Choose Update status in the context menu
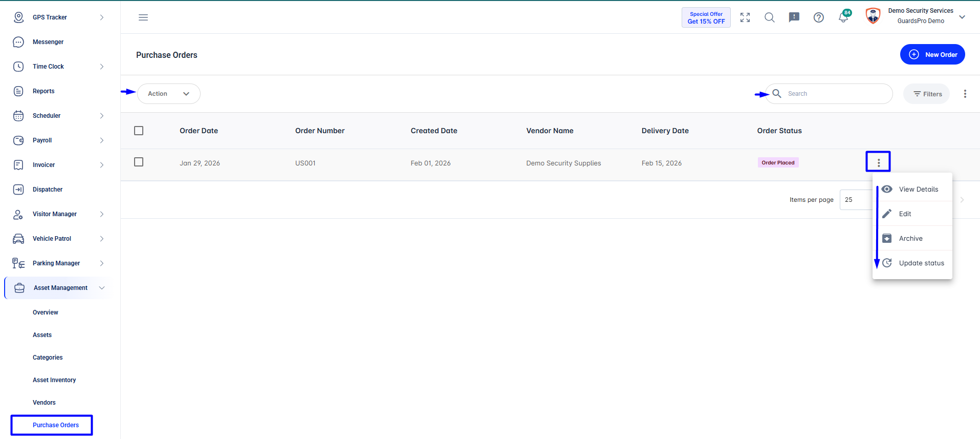This screenshot has width=980, height=439. point(912,263)
